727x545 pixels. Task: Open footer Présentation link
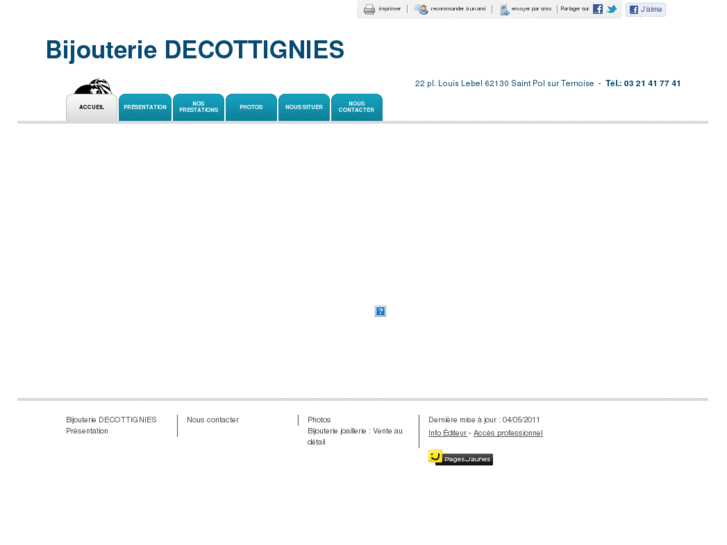click(x=87, y=431)
